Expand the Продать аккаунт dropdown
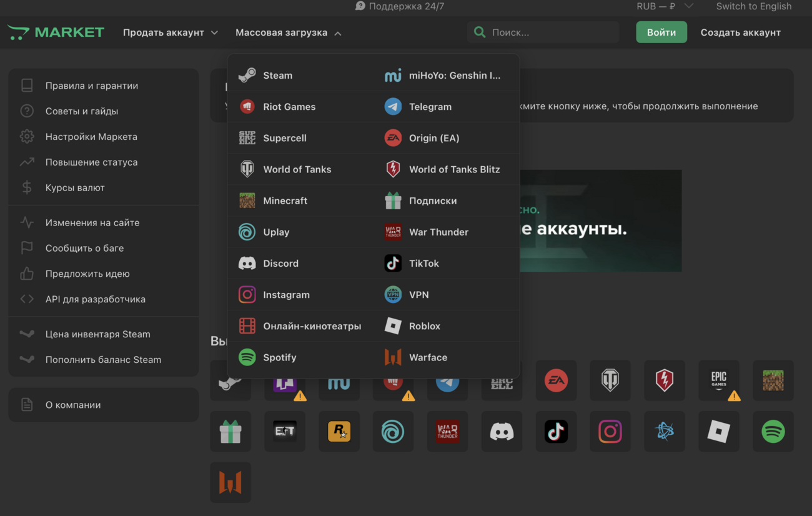812x516 pixels. click(x=170, y=32)
